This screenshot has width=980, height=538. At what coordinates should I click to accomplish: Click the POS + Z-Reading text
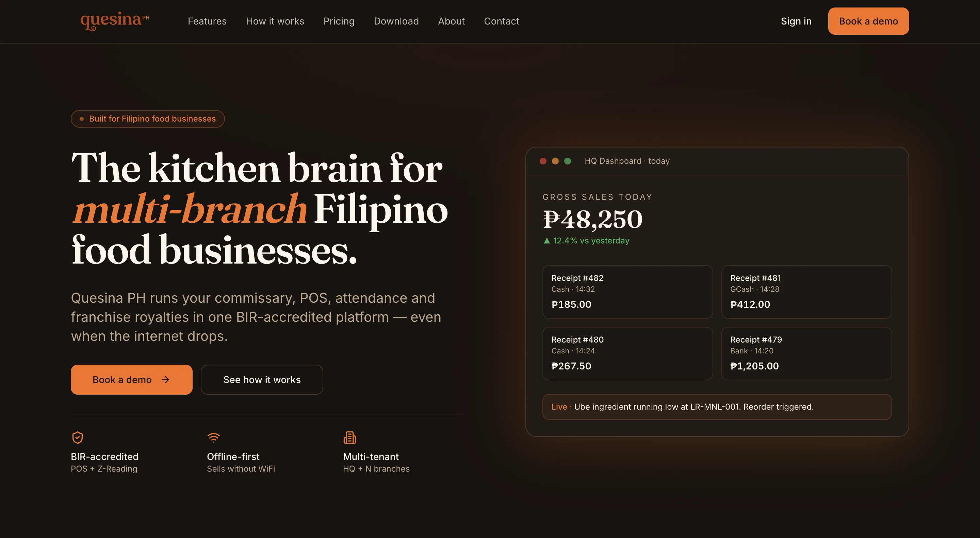(x=104, y=469)
